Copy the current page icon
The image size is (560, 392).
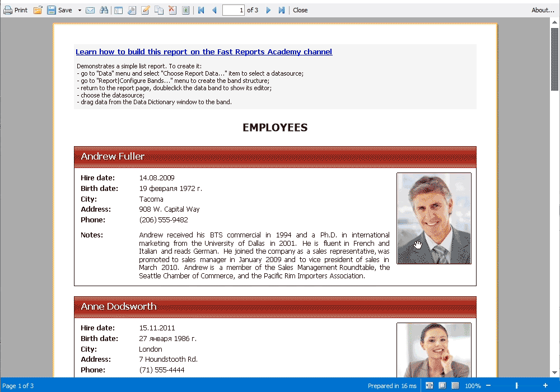(159, 10)
